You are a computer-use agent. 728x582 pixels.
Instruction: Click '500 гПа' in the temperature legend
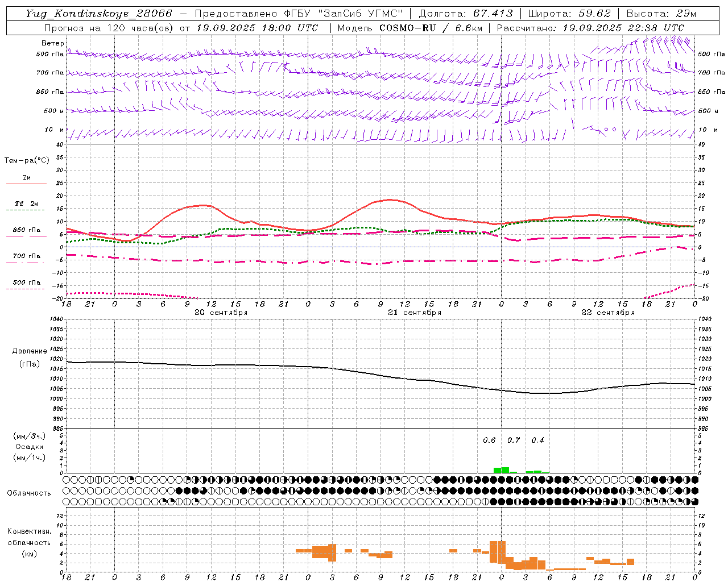pos(27,282)
